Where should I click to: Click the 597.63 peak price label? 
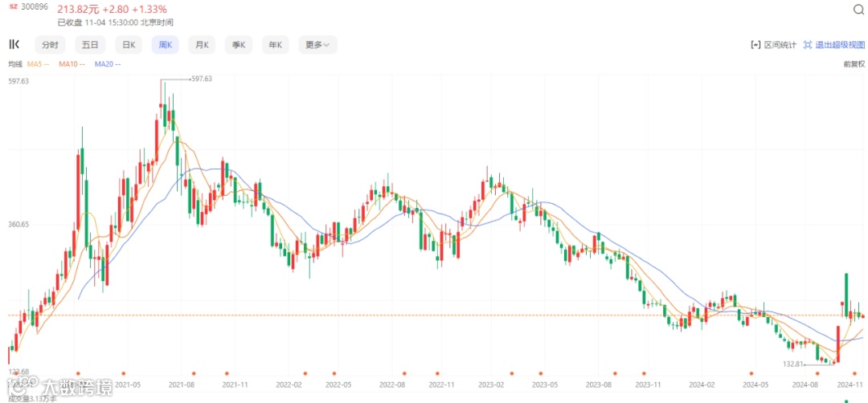[x=201, y=79]
